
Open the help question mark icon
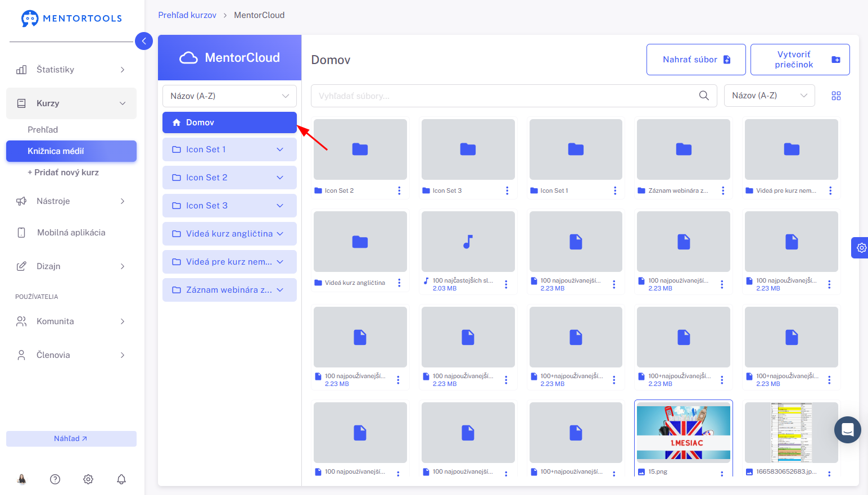(55, 479)
